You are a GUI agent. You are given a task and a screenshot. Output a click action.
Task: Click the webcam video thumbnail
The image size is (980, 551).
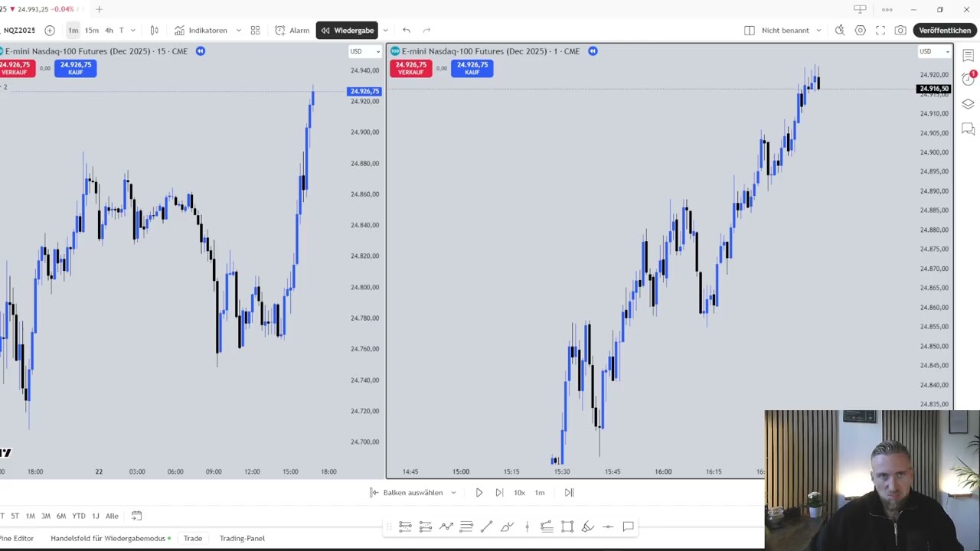pos(871,480)
